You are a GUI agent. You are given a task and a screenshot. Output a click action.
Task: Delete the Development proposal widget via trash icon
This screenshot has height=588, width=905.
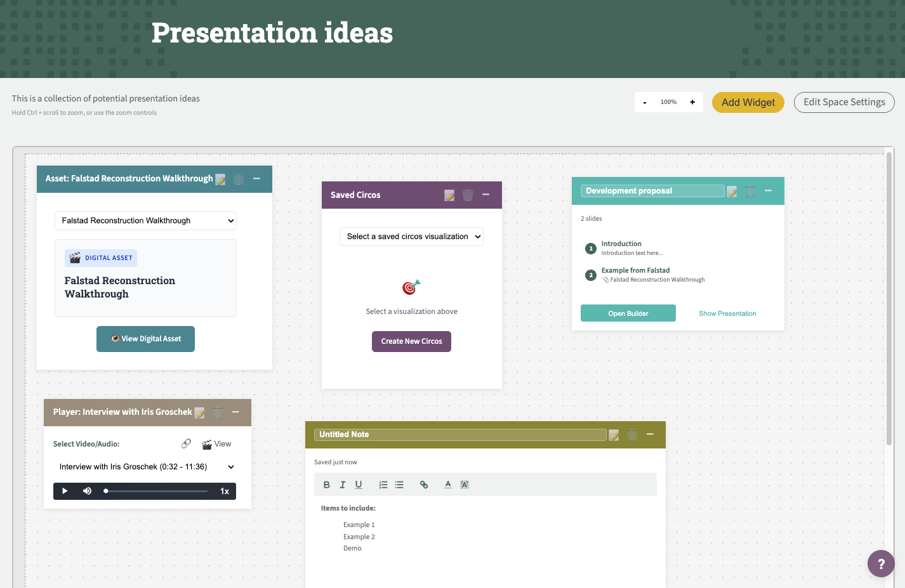(x=750, y=191)
